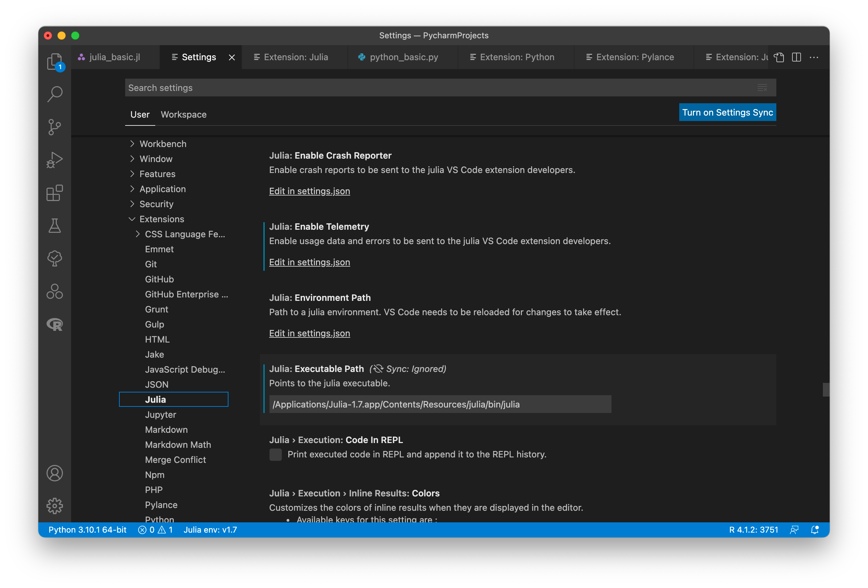This screenshot has width=868, height=588.
Task: Open Run and Debug view
Action: [x=54, y=160]
